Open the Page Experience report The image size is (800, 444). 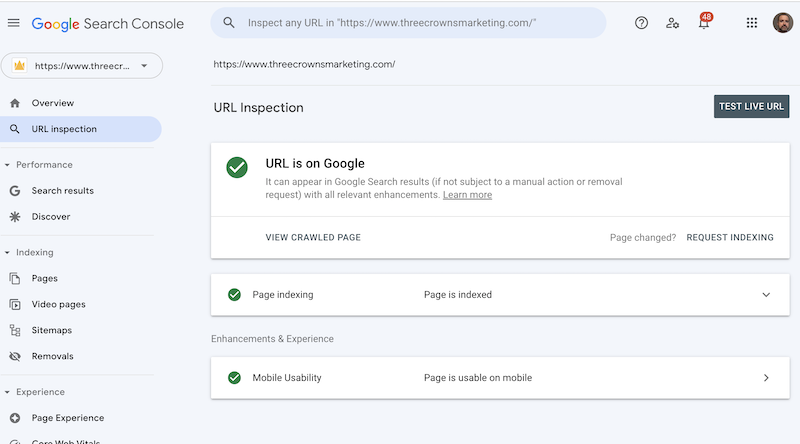click(x=67, y=418)
